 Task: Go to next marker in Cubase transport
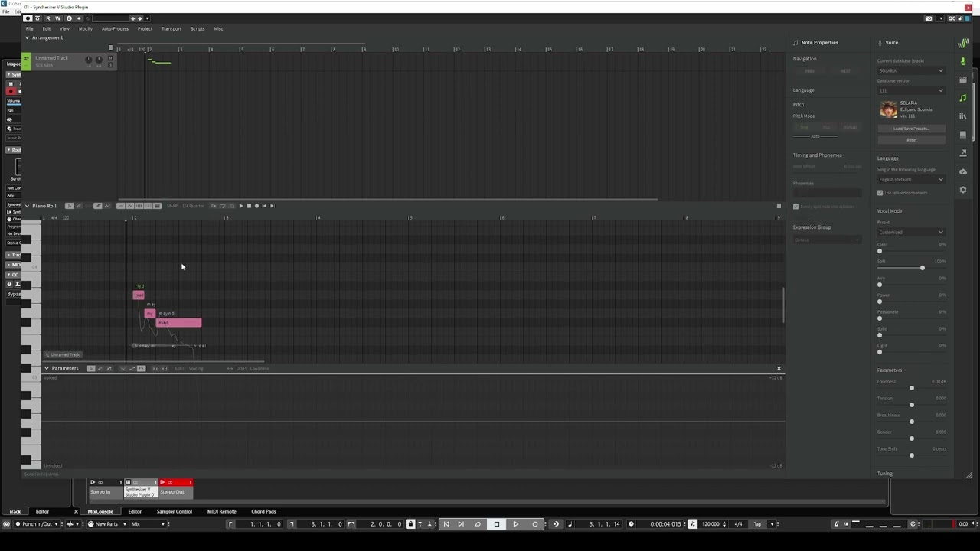pos(461,524)
